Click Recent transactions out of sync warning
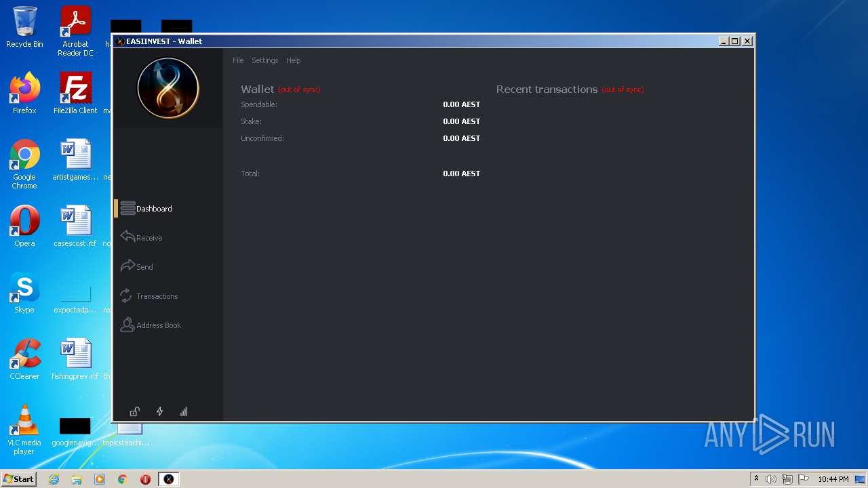 (x=623, y=89)
